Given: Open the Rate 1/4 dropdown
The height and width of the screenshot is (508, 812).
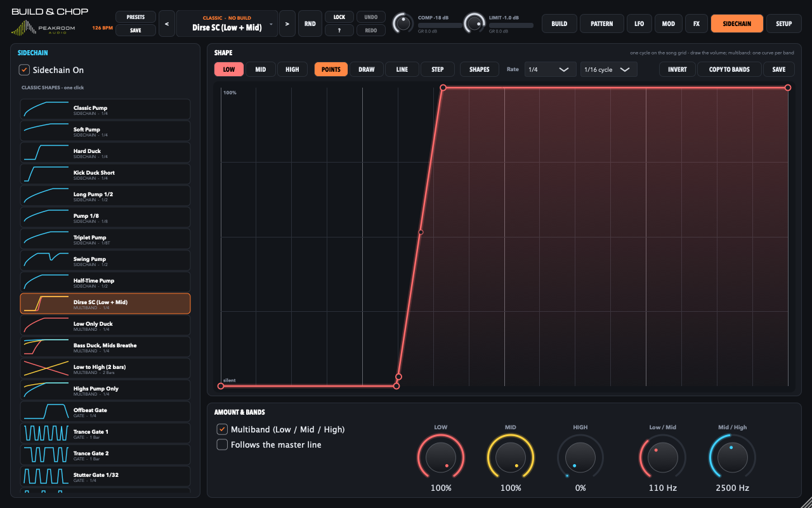Looking at the screenshot, I should [550, 69].
